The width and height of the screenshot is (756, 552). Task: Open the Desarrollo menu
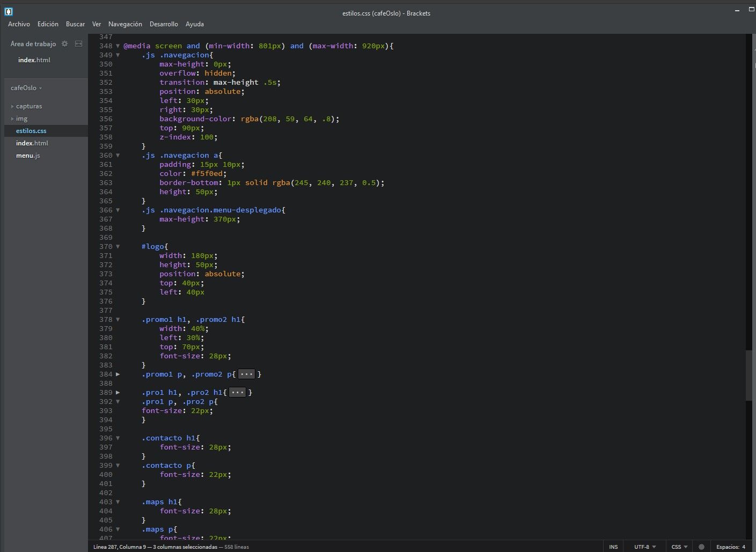click(164, 24)
